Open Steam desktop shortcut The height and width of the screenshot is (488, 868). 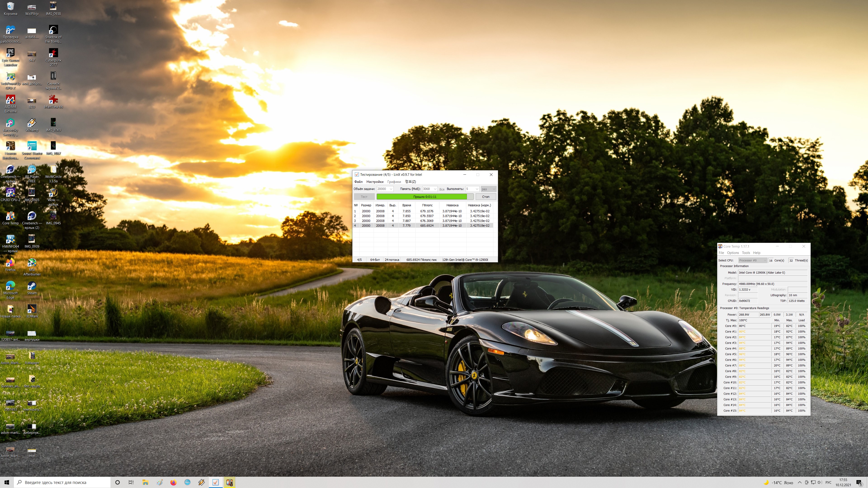[32, 286]
